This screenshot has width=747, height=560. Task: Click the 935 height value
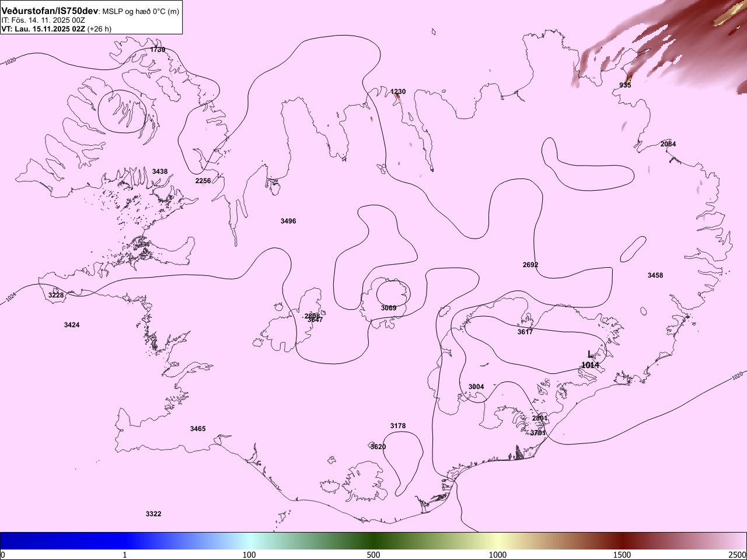[x=625, y=86]
